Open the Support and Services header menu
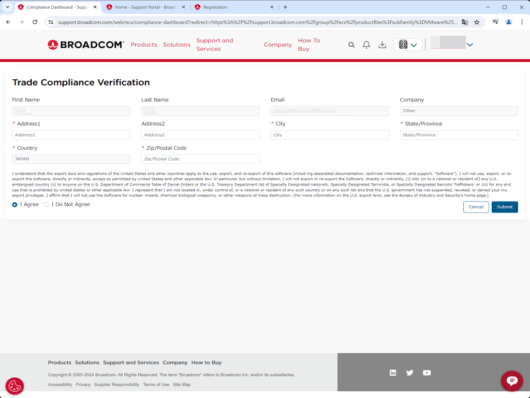The image size is (530, 398). [215, 45]
